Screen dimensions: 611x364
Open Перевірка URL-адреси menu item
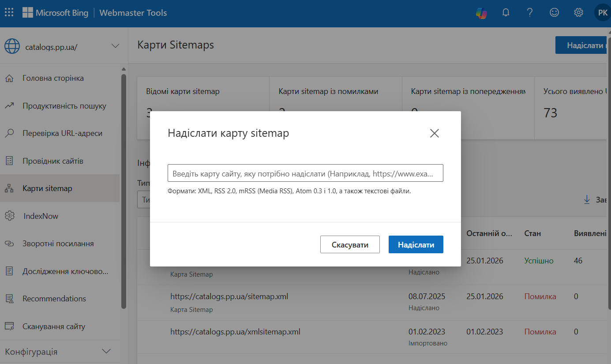pos(62,133)
